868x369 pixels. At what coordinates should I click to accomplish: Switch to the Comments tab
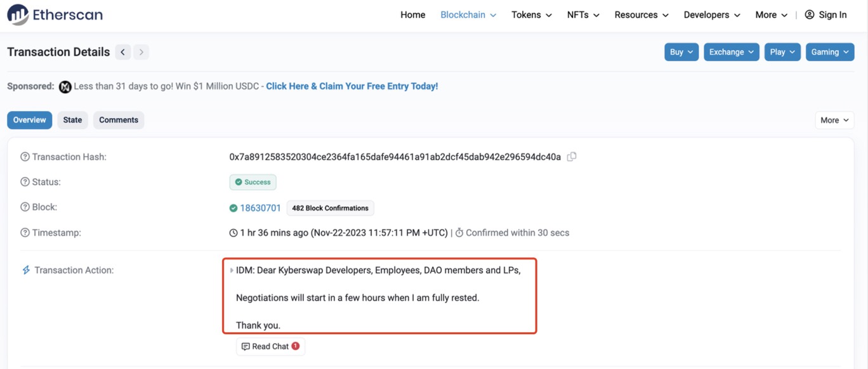point(119,120)
